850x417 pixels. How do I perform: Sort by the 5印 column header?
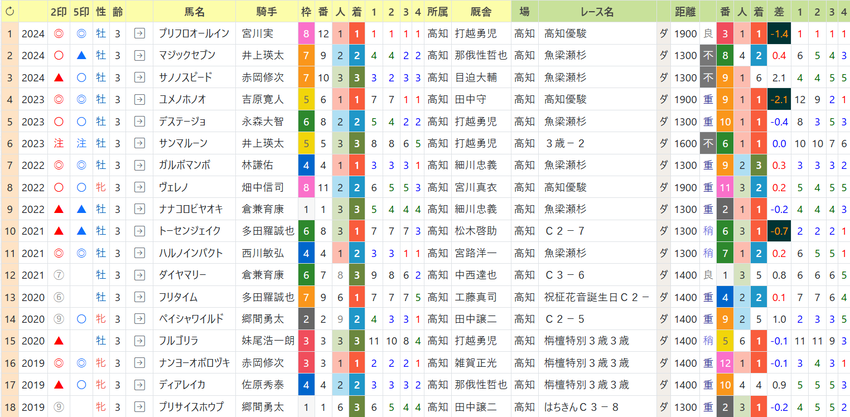81,11
